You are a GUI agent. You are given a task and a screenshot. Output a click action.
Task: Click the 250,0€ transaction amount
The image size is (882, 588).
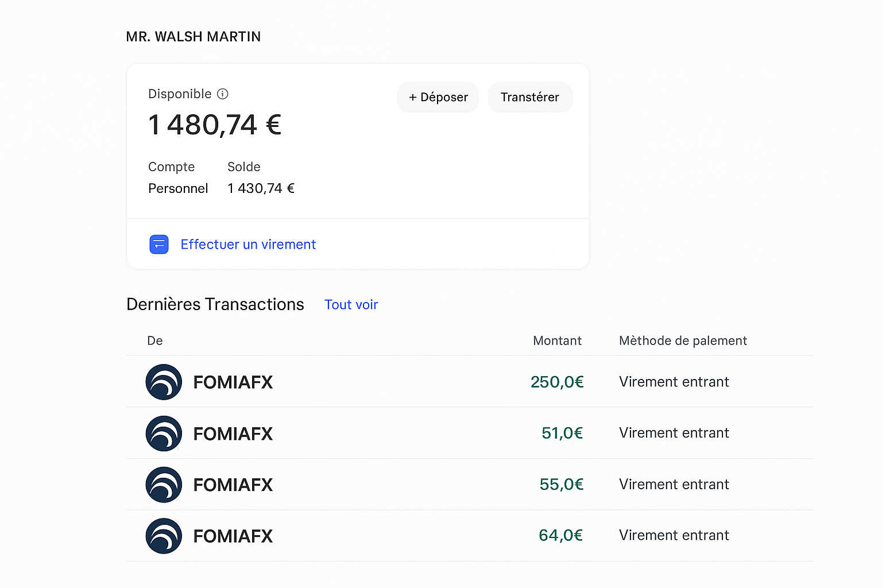(x=557, y=382)
